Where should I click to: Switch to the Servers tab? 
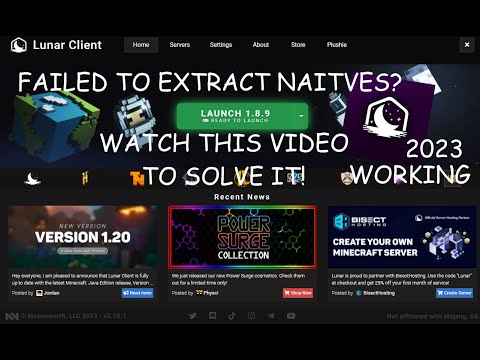click(180, 45)
